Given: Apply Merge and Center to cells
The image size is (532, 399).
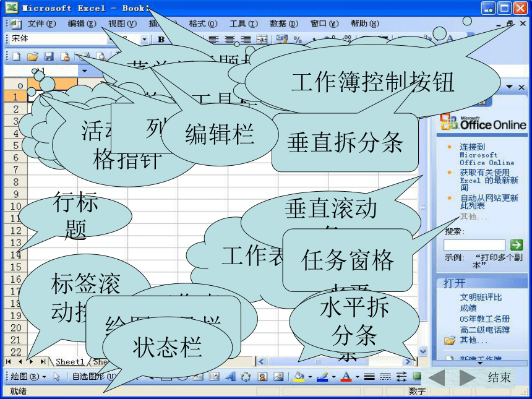Looking at the screenshot, I should click(x=262, y=40).
